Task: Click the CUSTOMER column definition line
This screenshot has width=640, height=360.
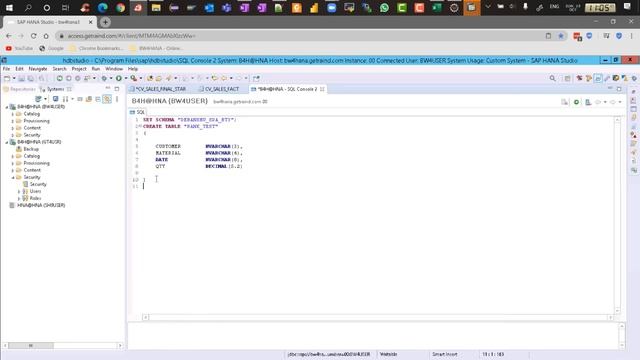Action: point(198,146)
